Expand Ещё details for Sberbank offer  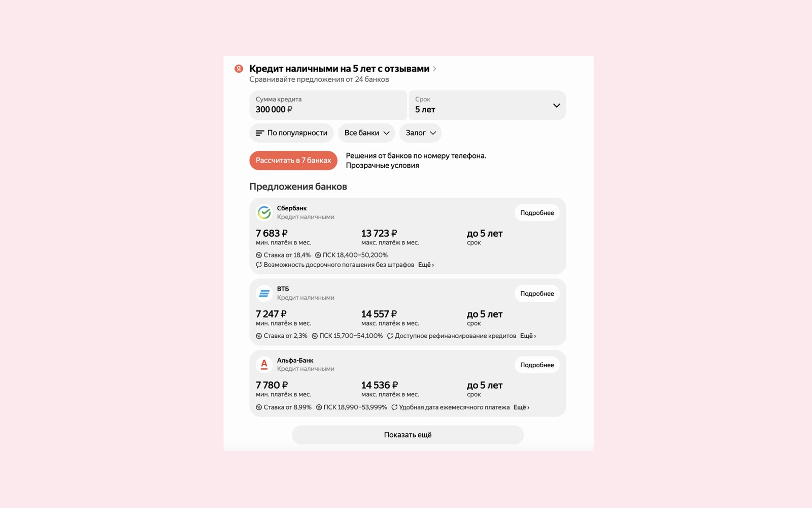click(426, 265)
